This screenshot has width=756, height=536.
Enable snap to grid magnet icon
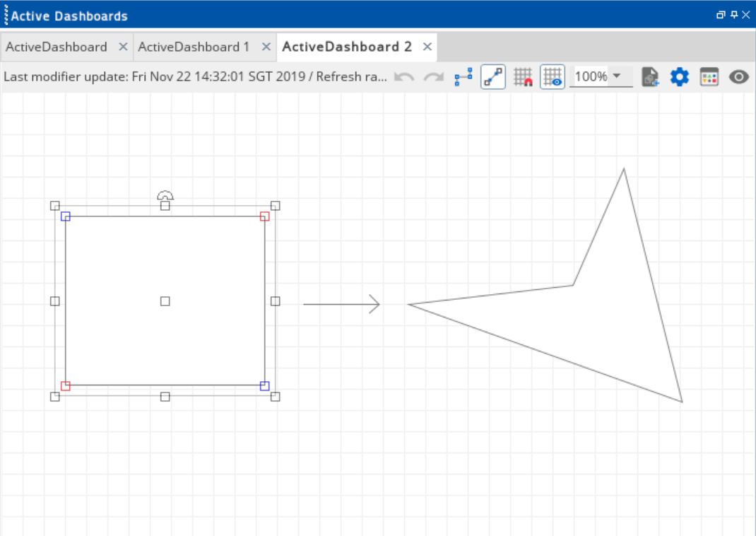523,77
